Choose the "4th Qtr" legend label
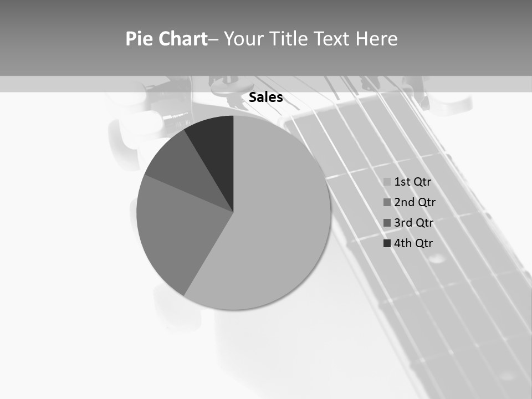532x399 pixels. point(413,243)
